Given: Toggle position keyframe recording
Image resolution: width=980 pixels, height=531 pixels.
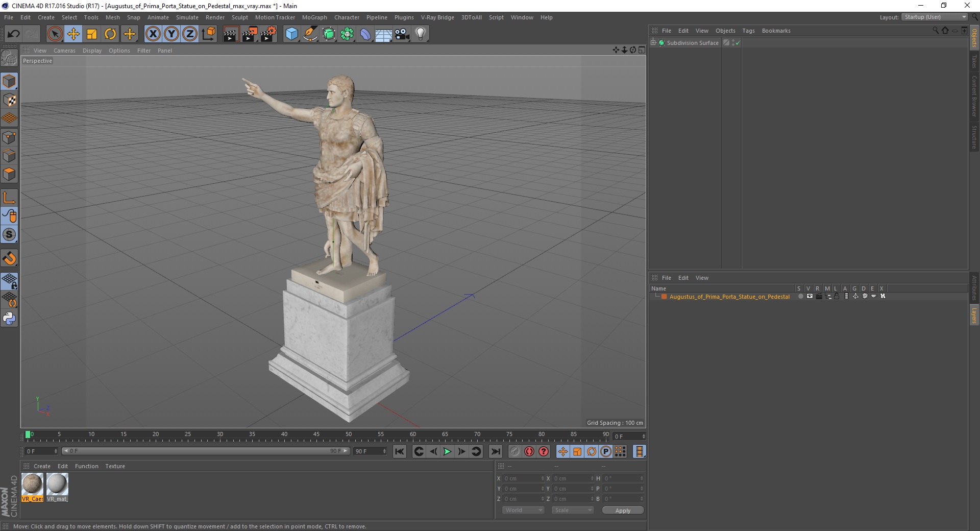Looking at the screenshot, I should (x=562, y=451).
